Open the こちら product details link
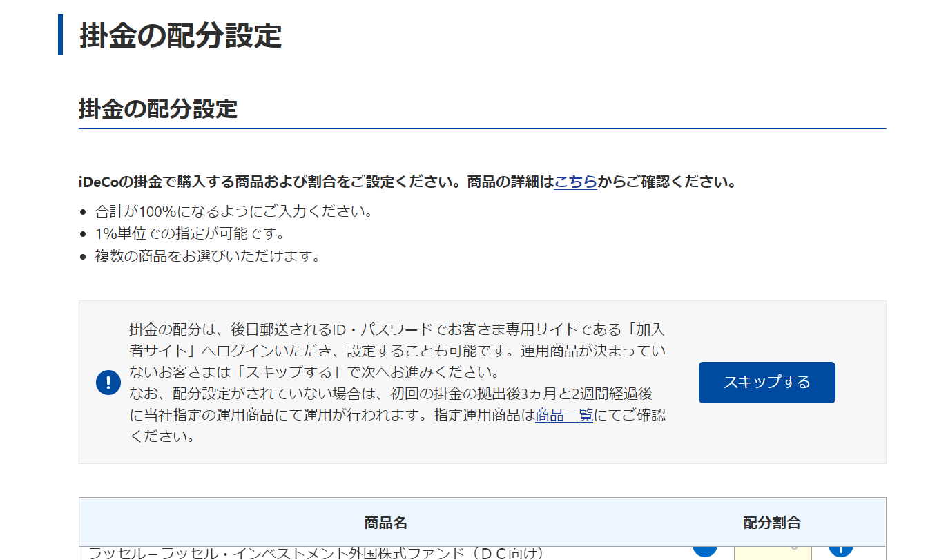The height and width of the screenshot is (560, 937). pyautogui.click(x=575, y=182)
